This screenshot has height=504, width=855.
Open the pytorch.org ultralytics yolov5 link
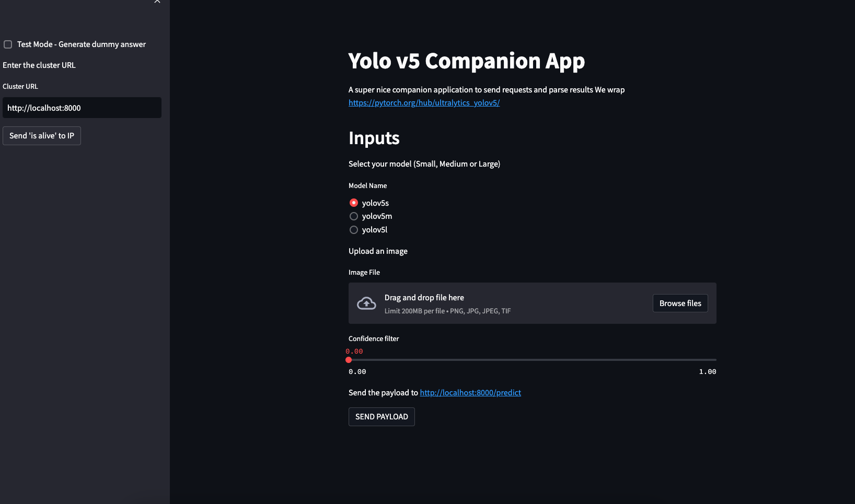click(x=424, y=103)
